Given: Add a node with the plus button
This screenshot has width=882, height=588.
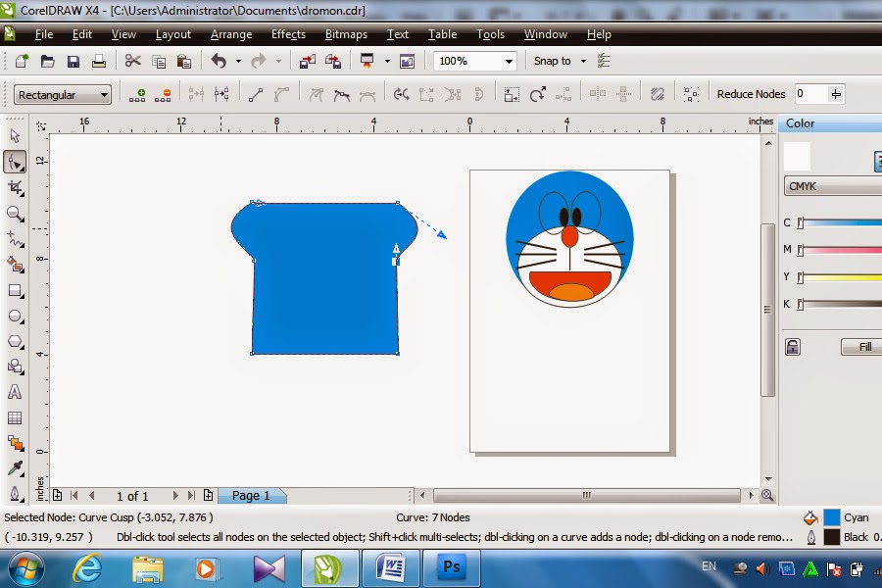Looking at the screenshot, I should (142, 94).
